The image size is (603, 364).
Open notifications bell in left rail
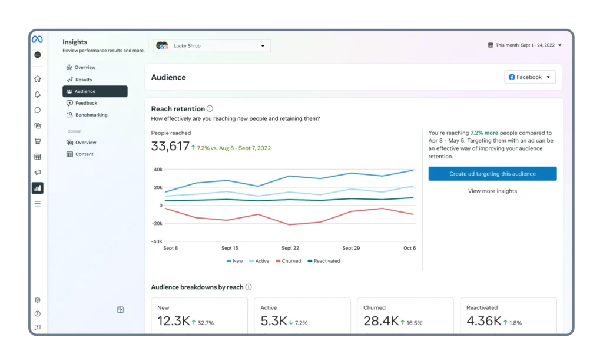(37, 95)
